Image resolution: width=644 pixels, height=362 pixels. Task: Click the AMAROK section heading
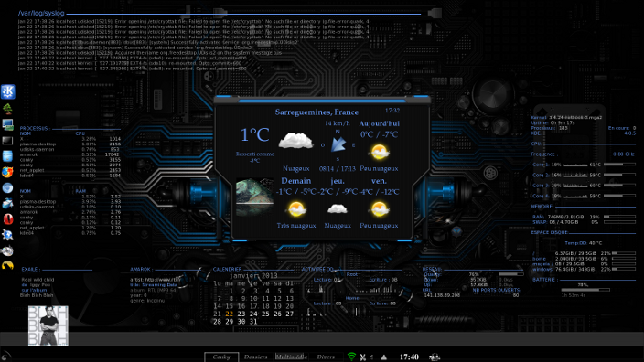(141, 270)
